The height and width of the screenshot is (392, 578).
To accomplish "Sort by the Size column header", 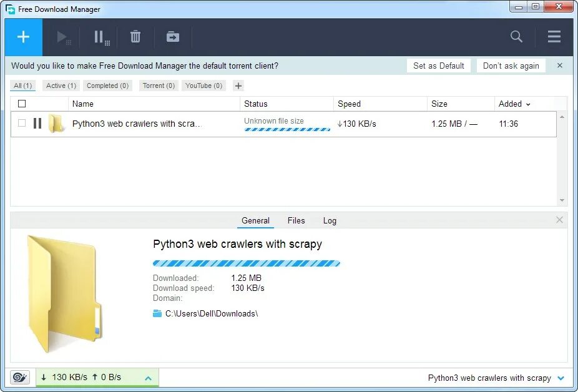I will click(x=461, y=104).
